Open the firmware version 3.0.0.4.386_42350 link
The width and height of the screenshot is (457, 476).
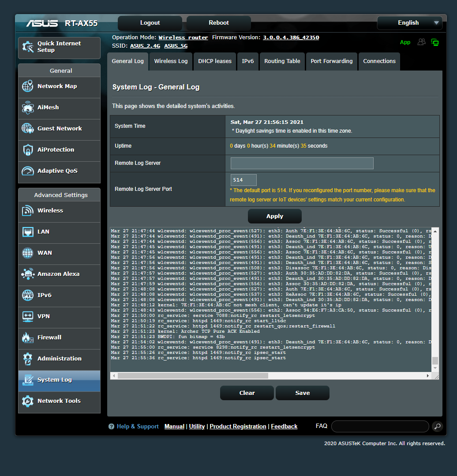[291, 37]
